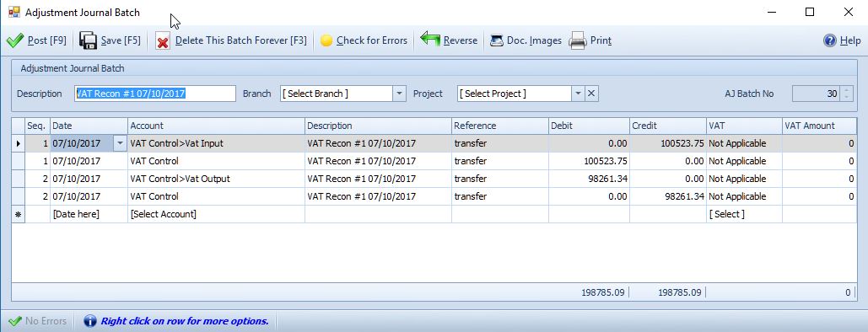The image size is (868, 332).
Task: Click the Save [F5] label
Action: [121, 40]
